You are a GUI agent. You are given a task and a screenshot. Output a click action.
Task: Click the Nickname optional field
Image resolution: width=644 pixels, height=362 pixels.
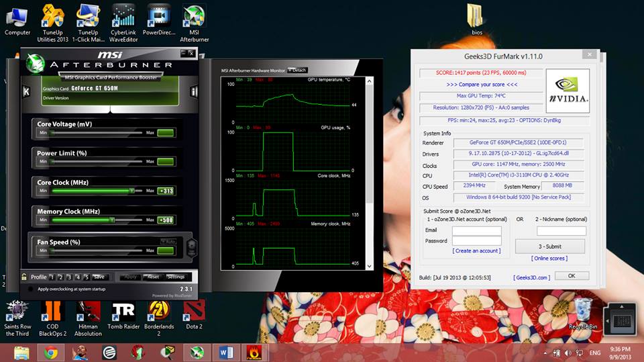click(x=561, y=231)
